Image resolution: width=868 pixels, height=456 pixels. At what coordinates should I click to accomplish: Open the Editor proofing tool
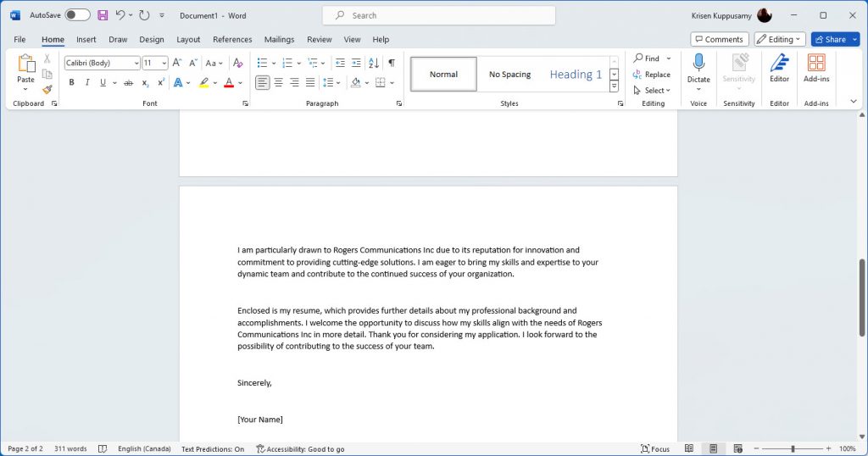(x=779, y=68)
